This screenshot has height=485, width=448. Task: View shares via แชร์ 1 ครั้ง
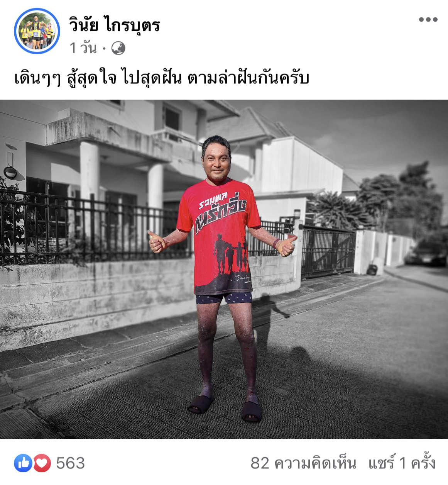(x=402, y=463)
